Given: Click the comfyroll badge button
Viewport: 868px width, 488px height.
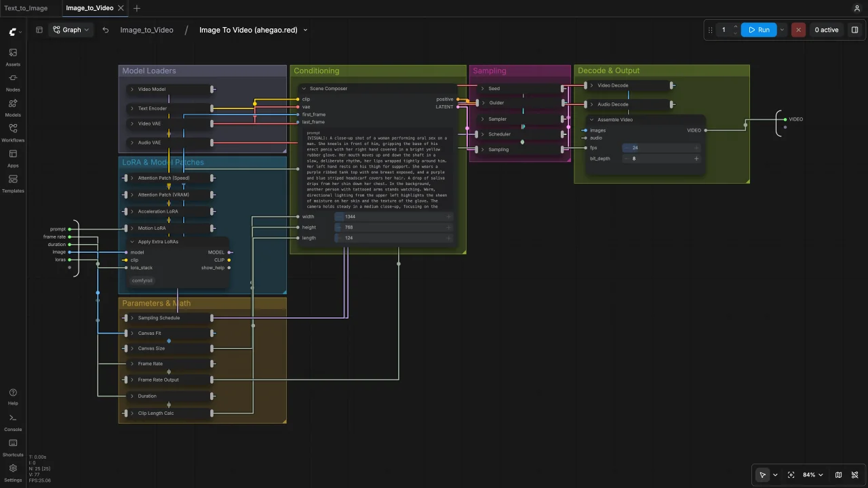Looking at the screenshot, I should [x=142, y=281].
